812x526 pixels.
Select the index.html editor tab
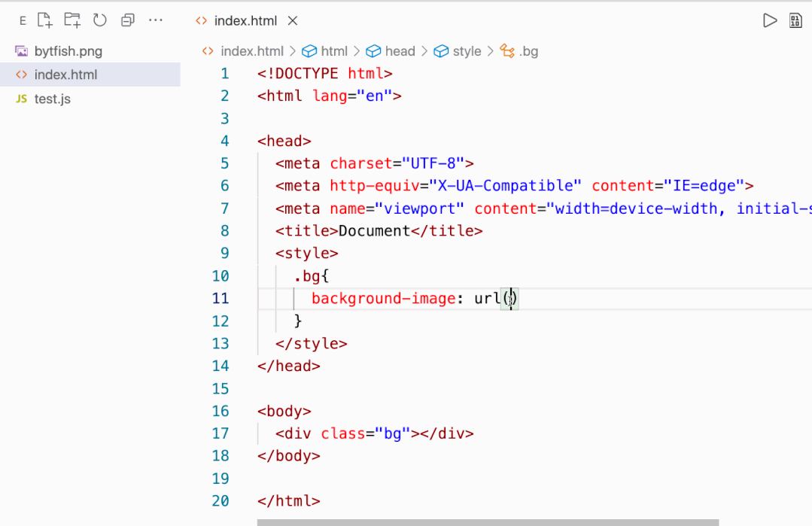(245, 21)
